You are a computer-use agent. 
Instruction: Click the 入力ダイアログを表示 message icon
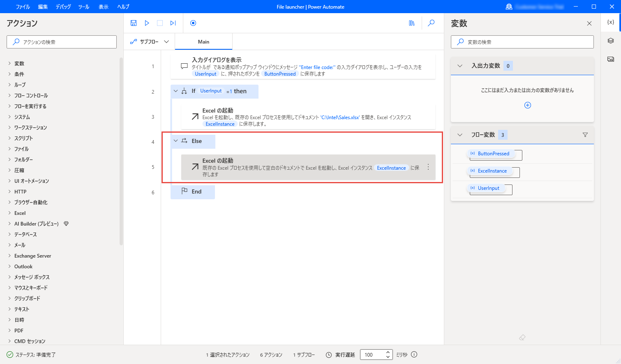click(x=185, y=66)
